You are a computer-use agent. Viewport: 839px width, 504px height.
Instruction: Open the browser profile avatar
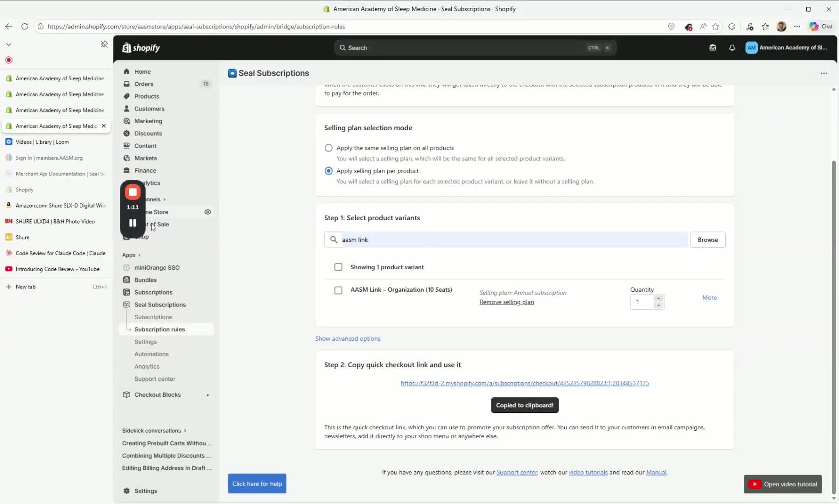[x=782, y=27]
